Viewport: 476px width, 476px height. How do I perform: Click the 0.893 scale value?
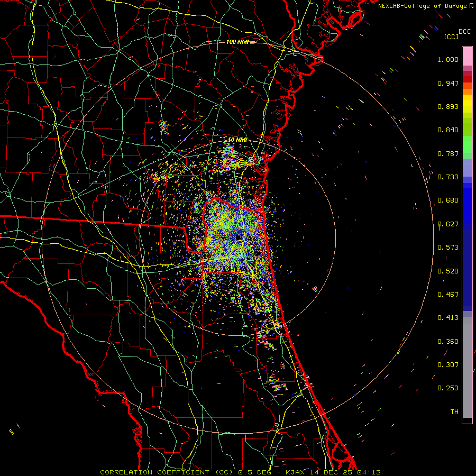(448, 106)
